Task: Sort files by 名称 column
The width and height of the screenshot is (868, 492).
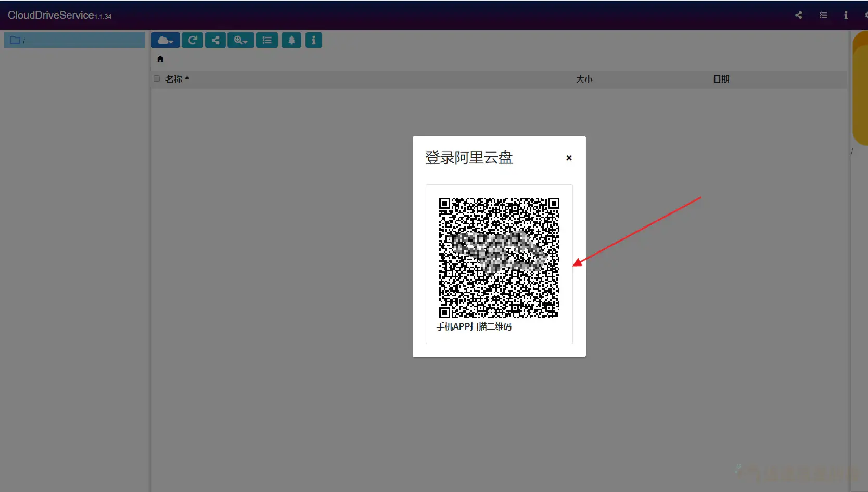Action: coord(174,79)
